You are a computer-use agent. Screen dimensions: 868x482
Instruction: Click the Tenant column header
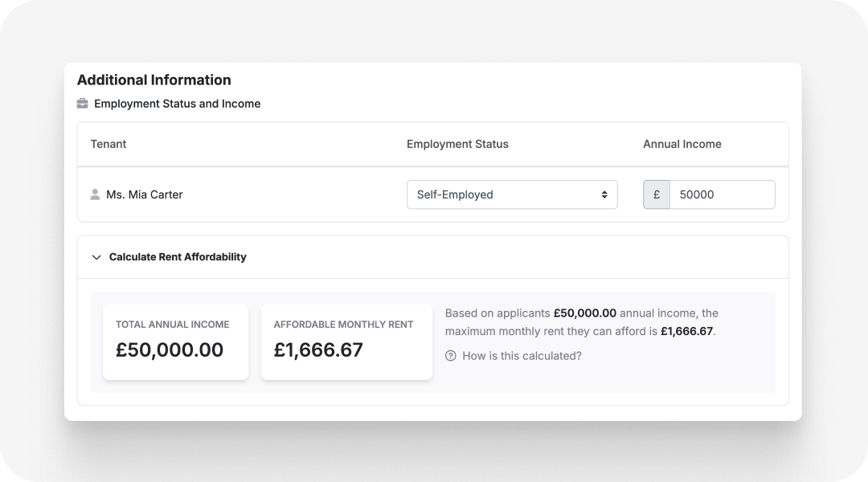[x=108, y=144]
